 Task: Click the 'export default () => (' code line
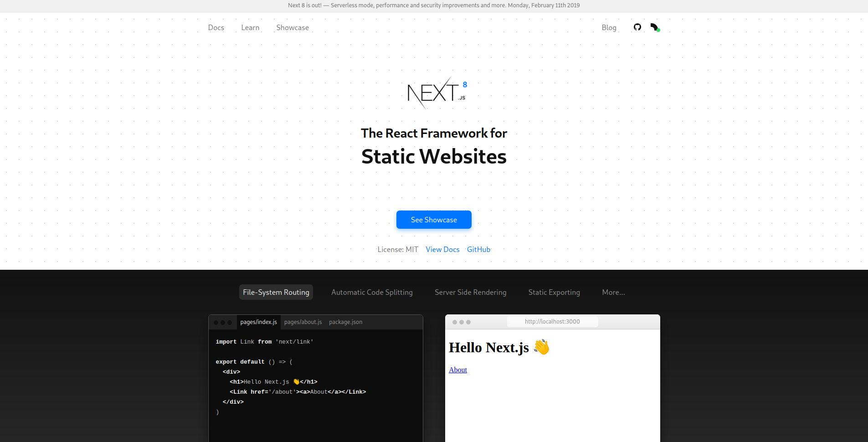[254, 362]
